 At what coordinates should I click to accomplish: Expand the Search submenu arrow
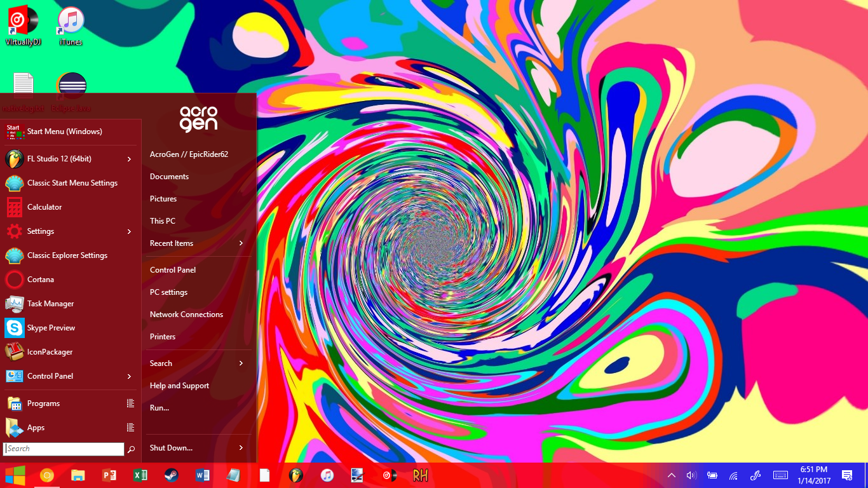tap(241, 363)
